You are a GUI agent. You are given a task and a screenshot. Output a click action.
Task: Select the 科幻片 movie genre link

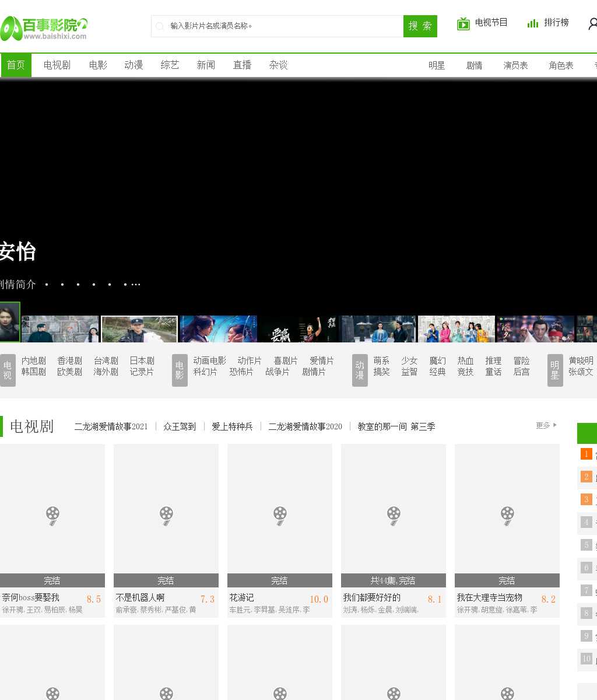click(x=205, y=372)
